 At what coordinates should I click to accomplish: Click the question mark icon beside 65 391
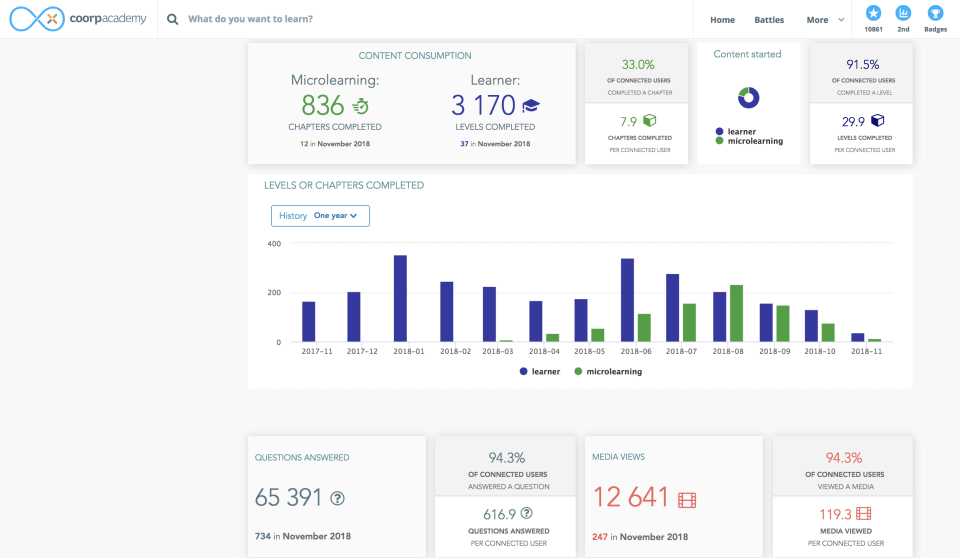338,498
